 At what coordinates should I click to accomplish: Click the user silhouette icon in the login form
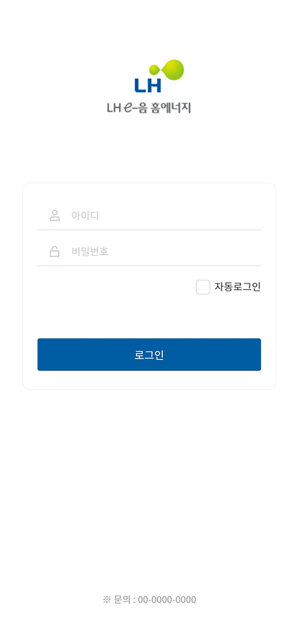click(x=54, y=215)
